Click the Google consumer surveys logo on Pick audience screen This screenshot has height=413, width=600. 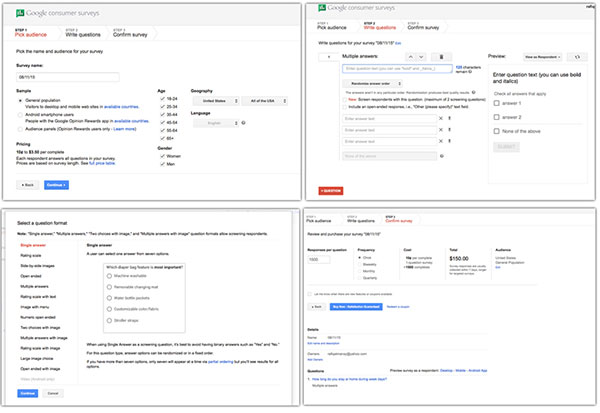click(x=57, y=13)
